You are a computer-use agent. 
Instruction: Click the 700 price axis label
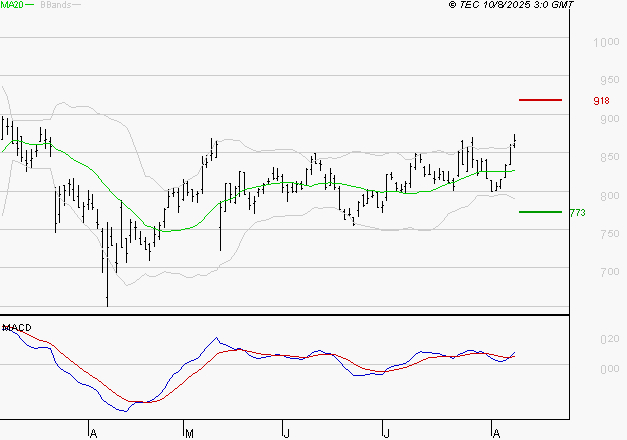(x=607, y=272)
